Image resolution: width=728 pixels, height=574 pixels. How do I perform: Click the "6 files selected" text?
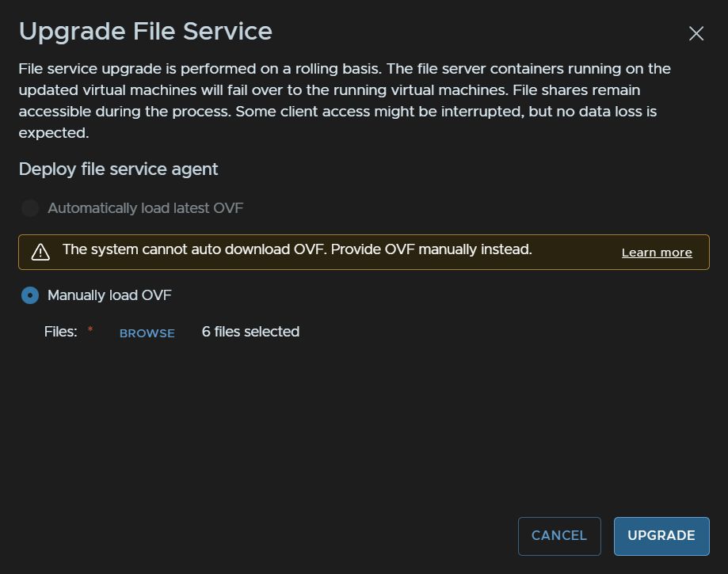250,332
